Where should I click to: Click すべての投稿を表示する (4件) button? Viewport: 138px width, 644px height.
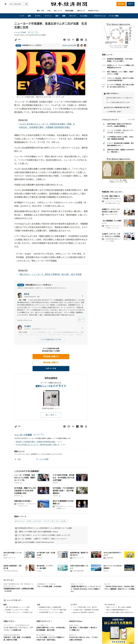tap(51, 339)
